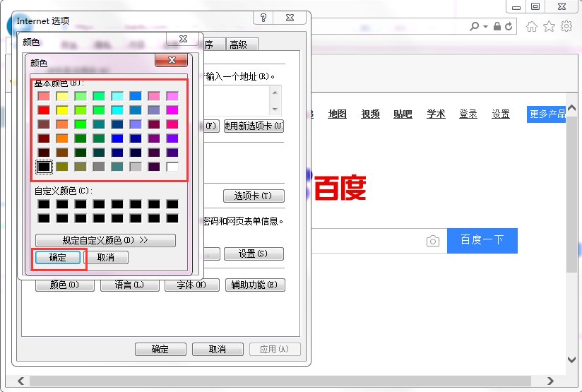Expand 规定自定义颜色 button
This screenshot has height=392, width=582.
point(105,240)
